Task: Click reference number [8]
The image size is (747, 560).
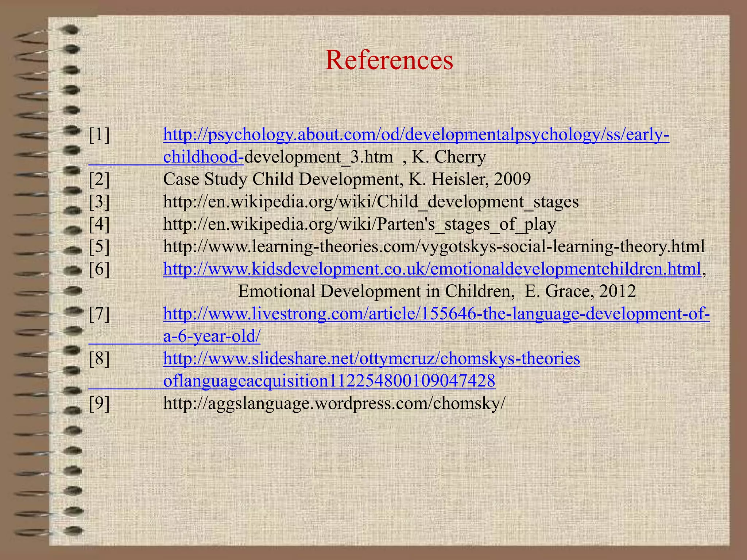Action: pos(99,359)
